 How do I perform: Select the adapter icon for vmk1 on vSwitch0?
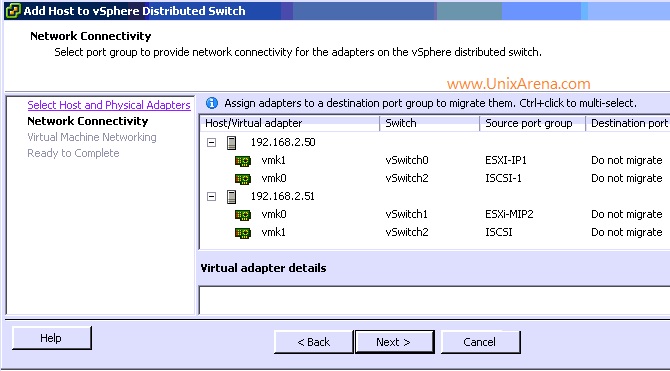[243, 161]
